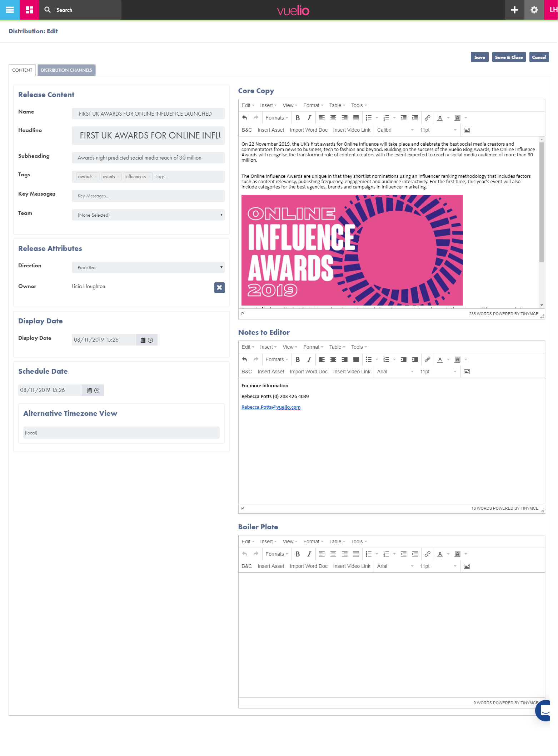
Task: Toggle italic in Boiler Plate toolbar
Action: tap(309, 554)
